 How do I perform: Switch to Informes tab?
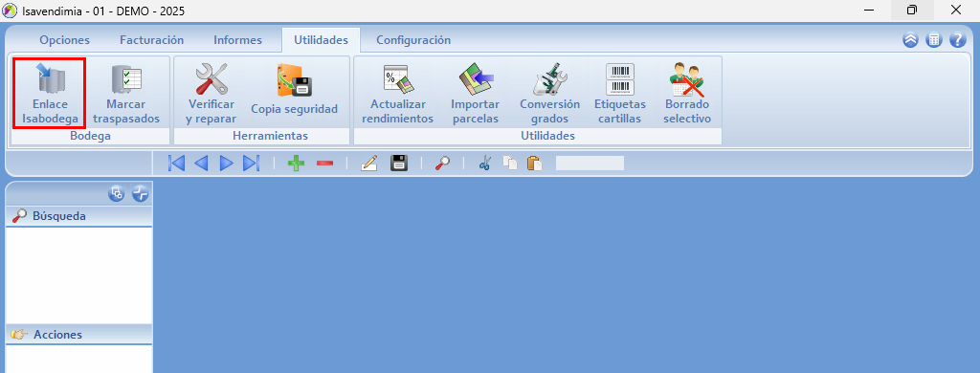tap(237, 40)
